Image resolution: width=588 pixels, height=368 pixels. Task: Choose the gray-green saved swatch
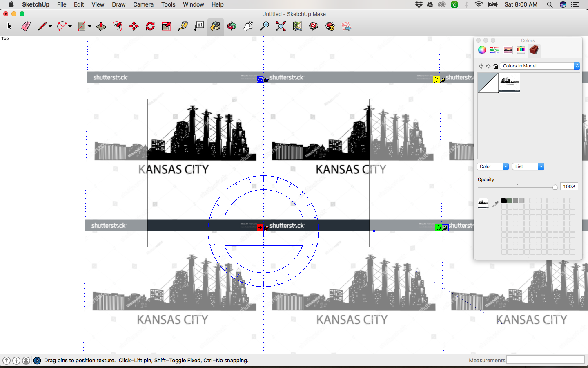[x=510, y=201]
